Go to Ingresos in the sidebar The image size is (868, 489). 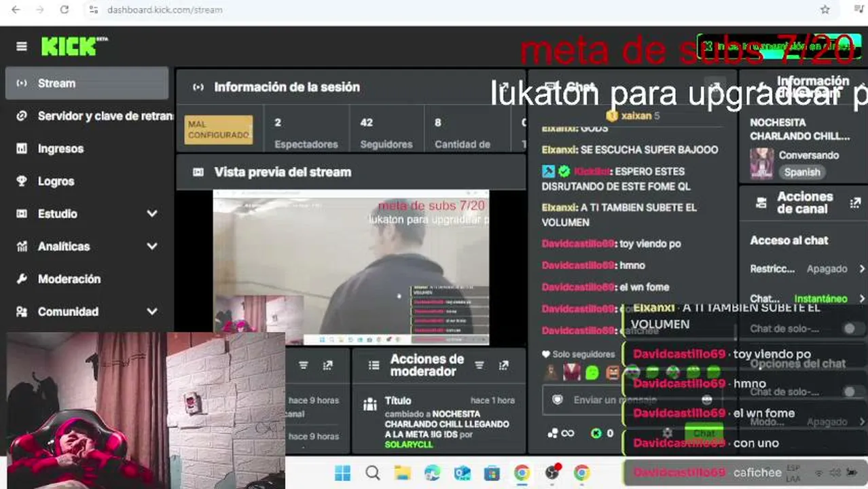tap(60, 149)
